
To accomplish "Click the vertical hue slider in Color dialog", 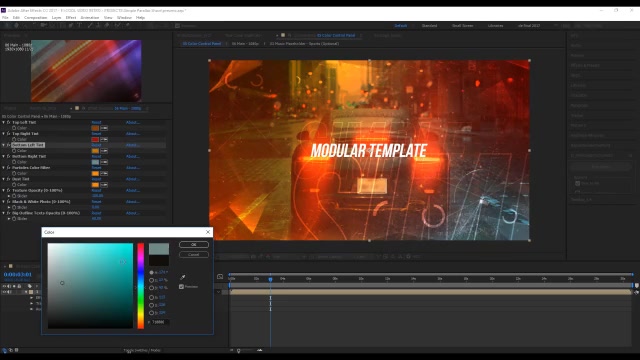I will (x=140, y=286).
